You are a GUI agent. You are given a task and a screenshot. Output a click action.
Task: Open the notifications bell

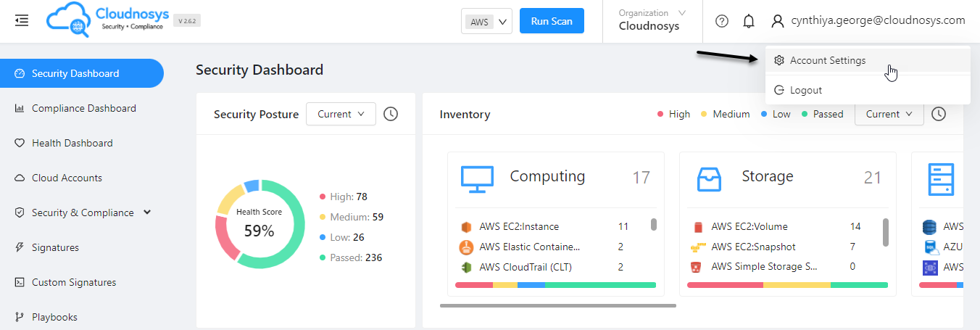click(x=749, y=21)
